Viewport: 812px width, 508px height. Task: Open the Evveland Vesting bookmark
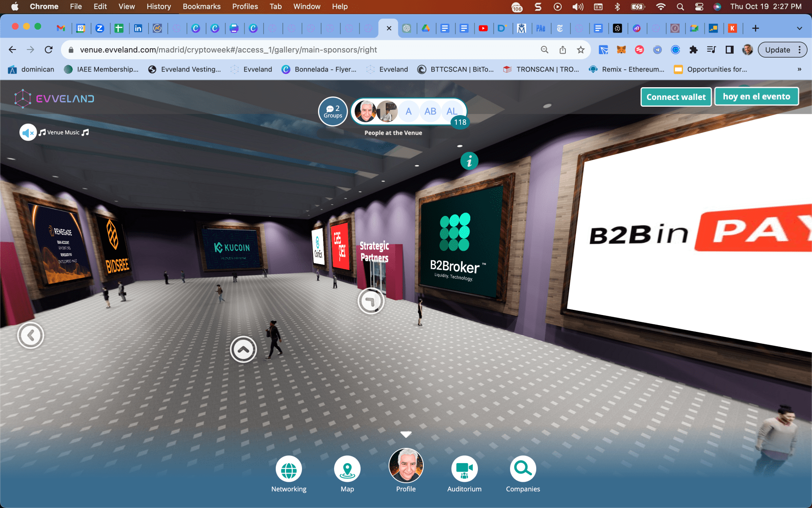click(x=184, y=69)
